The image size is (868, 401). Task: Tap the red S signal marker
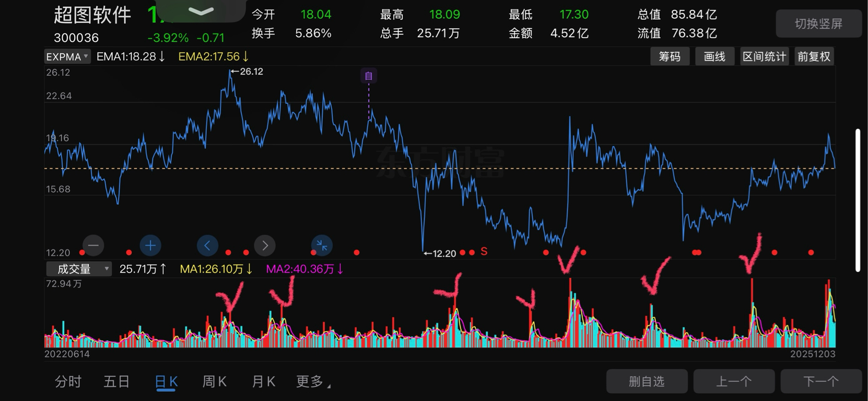tap(484, 252)
